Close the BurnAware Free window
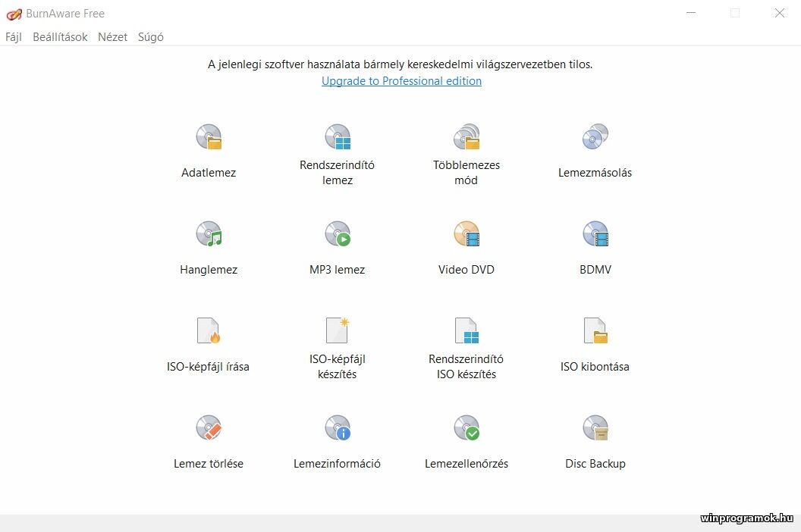Screen dimensions: 801x532 pos(780,14)
